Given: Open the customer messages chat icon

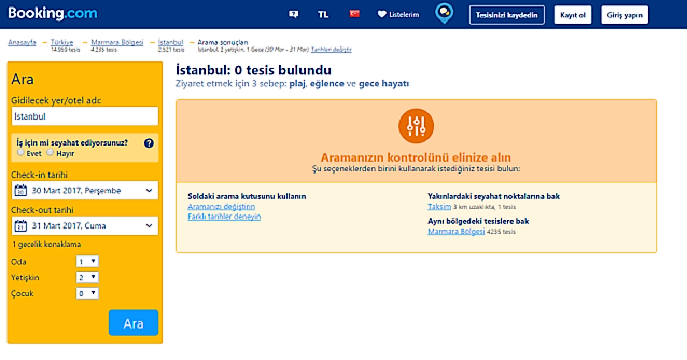Looking at the screenshot, I should 294,14.
